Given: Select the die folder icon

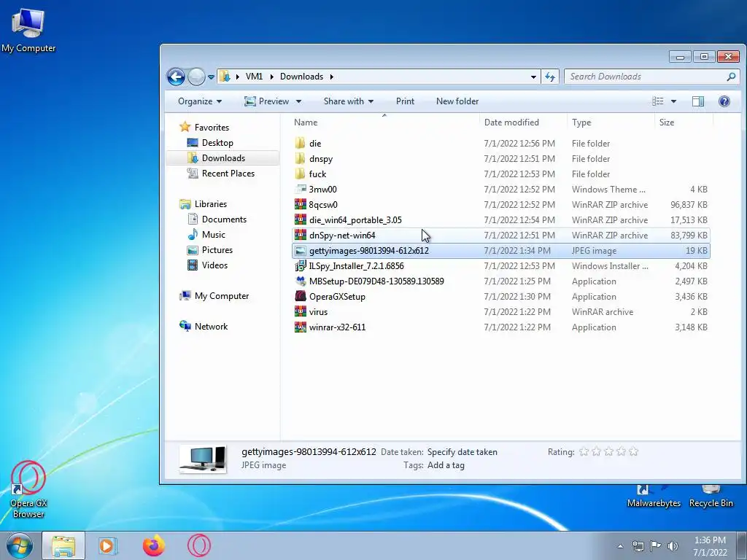Looking at the screenshot, I should pyautogui.click(x=300, y=144).
